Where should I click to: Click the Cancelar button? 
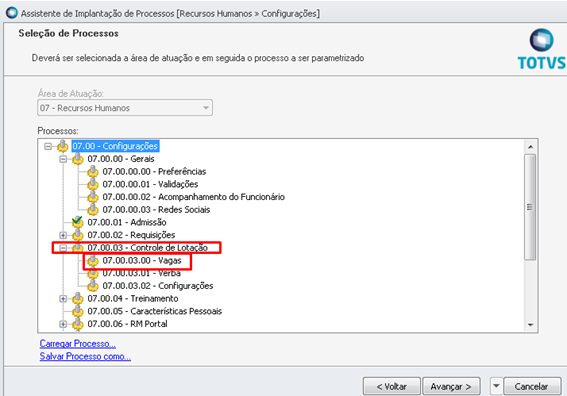[x=532, y=386]
